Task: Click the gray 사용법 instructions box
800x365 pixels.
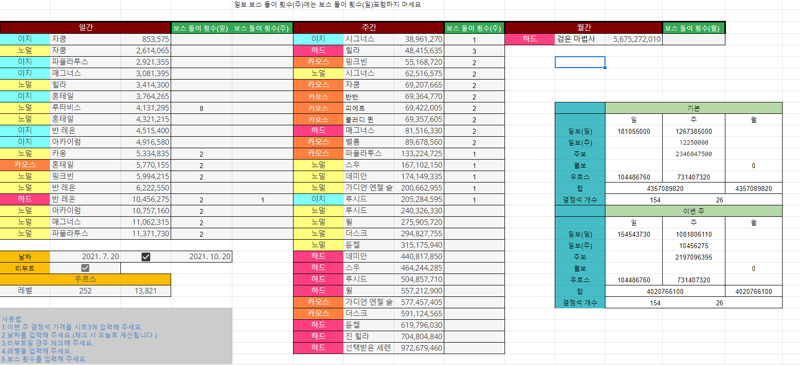Action: [x=116, y=336]
